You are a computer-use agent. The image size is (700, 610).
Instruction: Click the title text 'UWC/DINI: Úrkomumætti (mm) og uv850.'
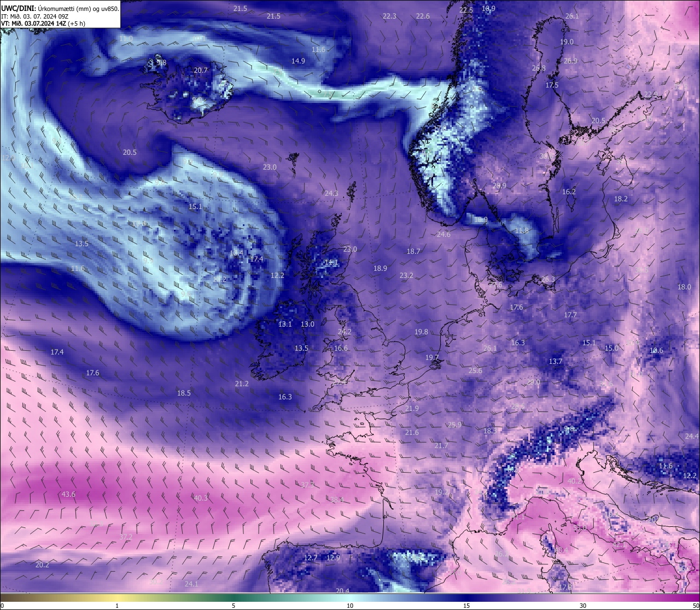point(60,9)
